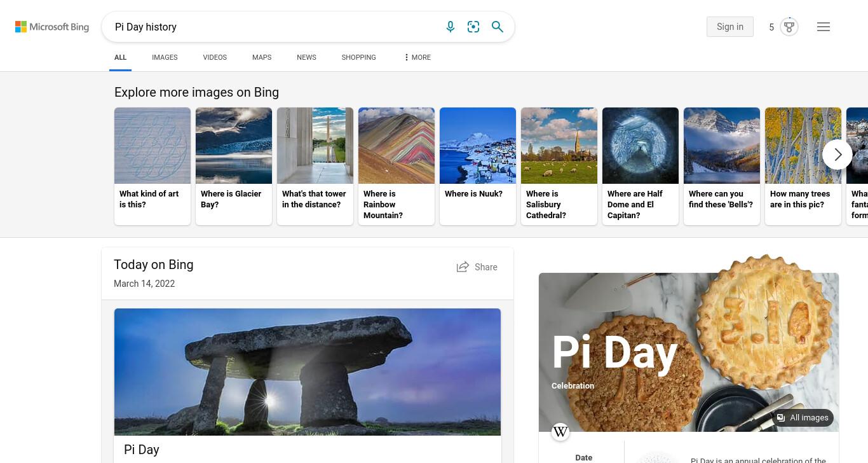
Task: Open visual search camera icon
Action: [473, 27]
